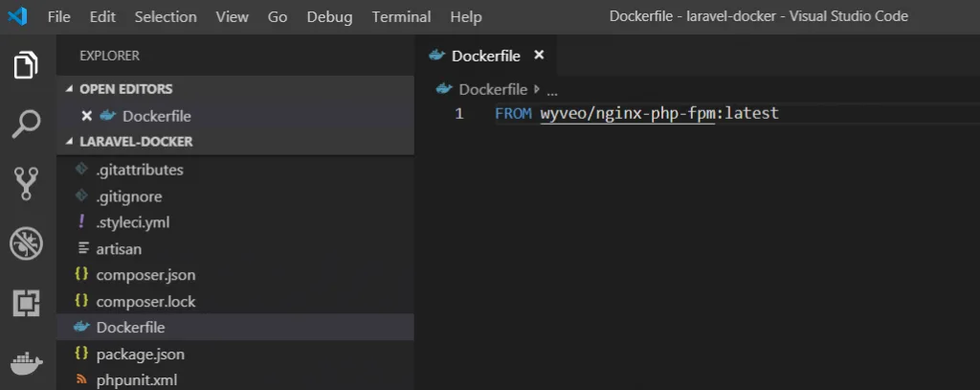This screenshot has width=980, height=390.
Task: Click the Docker whale icon in breadcrumb
Action: 444,89
